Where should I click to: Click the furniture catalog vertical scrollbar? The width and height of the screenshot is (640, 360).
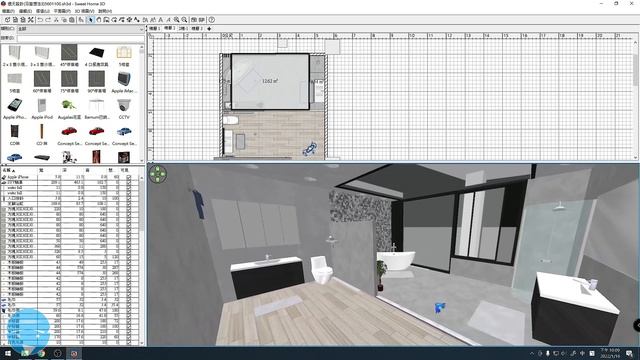[142, 103]
